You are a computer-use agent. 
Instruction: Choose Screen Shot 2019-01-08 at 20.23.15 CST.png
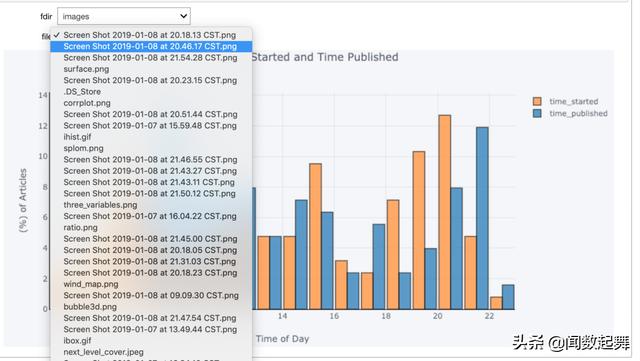tap(151, 80)
